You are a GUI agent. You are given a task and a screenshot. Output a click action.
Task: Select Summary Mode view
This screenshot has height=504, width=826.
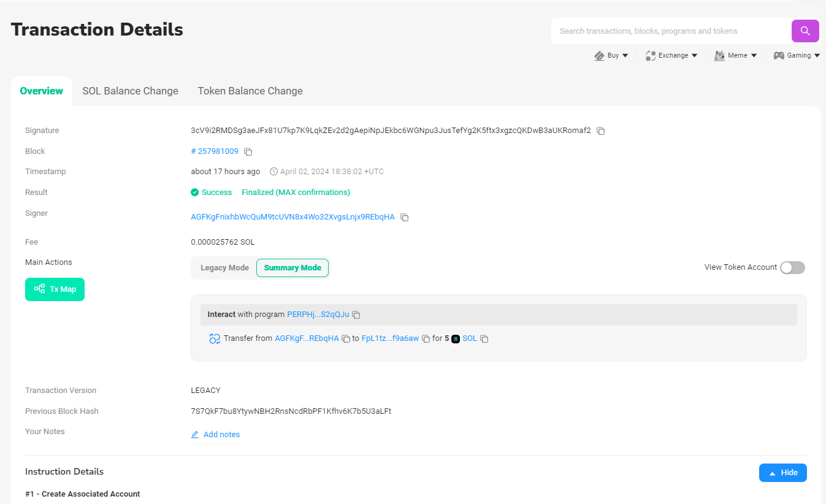[x=293, y=268]
